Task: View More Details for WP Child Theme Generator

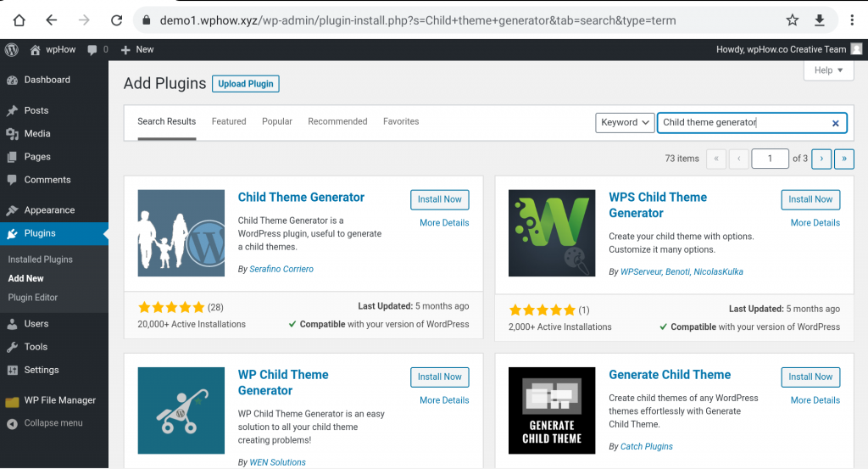Action: click(444, 399)
